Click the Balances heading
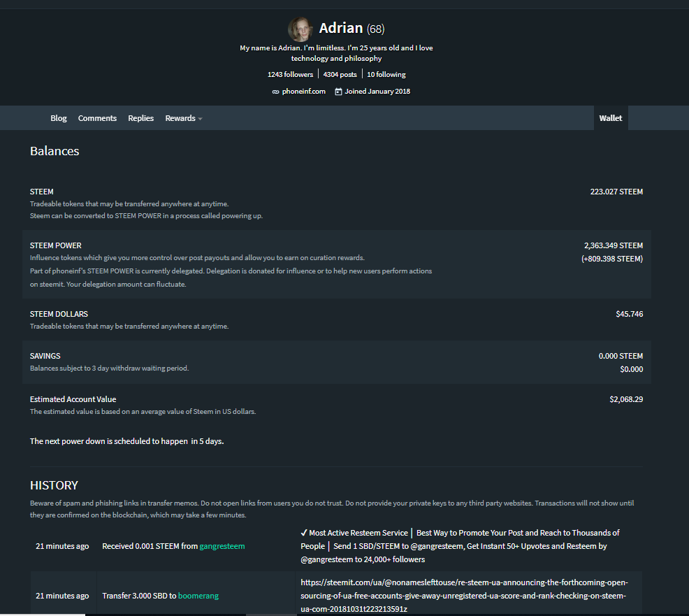 (55, 151)
